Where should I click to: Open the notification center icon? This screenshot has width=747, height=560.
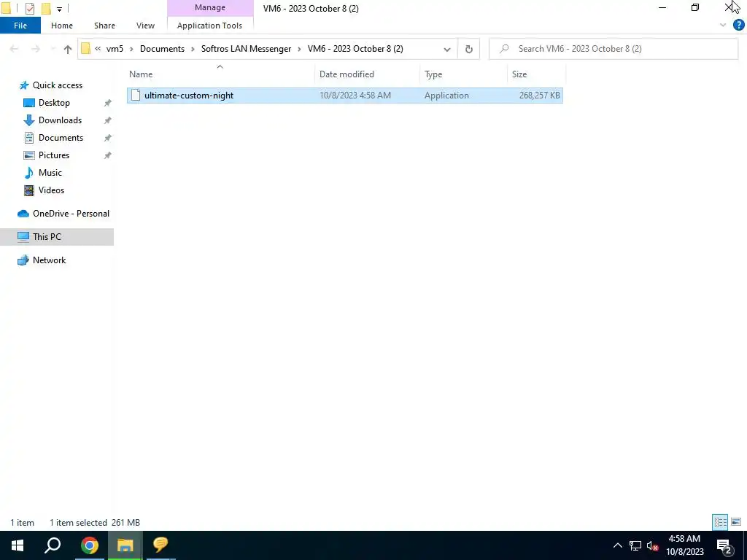(724, 546)
